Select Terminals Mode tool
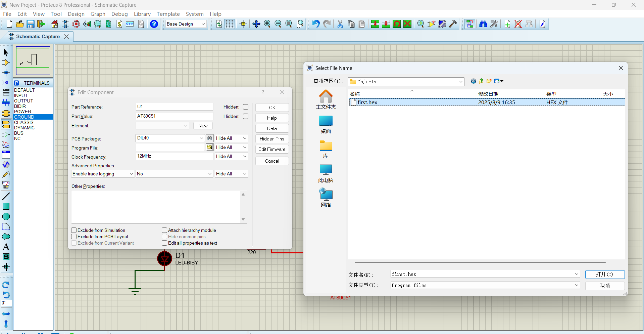 point(6,124)
